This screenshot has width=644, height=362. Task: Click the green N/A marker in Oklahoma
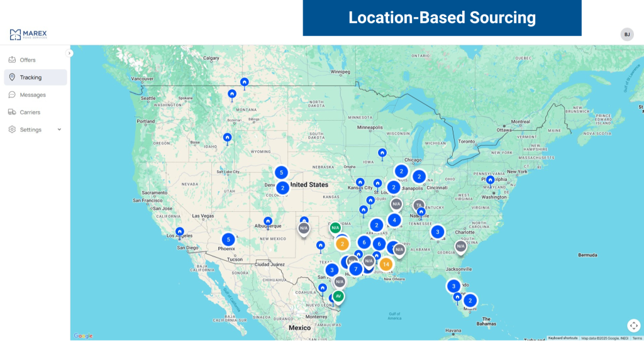click(335, 228)
